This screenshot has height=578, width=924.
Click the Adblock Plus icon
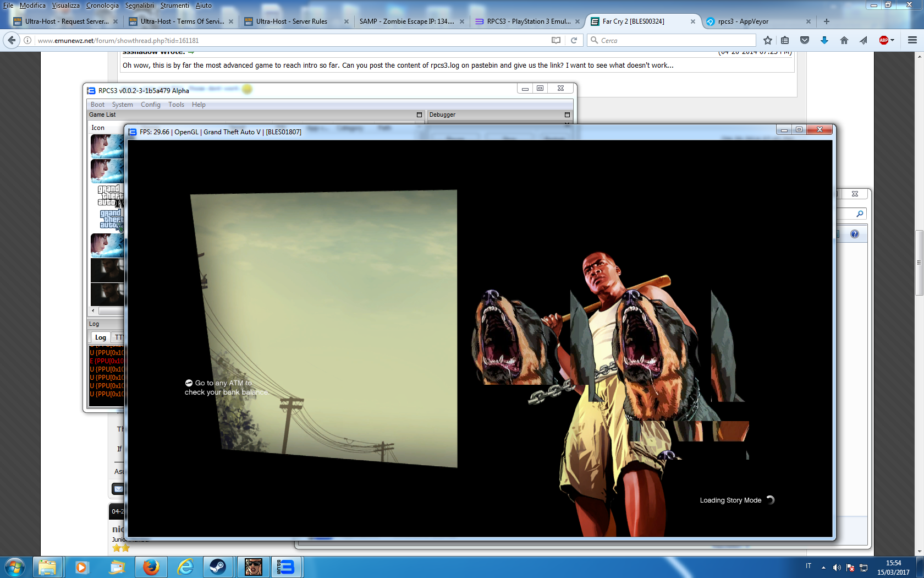click(x=884, y=40)
